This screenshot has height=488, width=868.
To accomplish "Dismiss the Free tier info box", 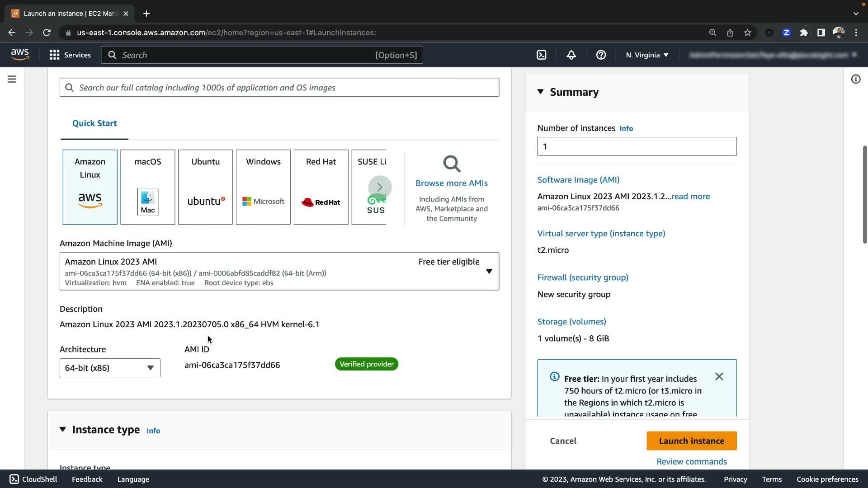I will 719,376.
